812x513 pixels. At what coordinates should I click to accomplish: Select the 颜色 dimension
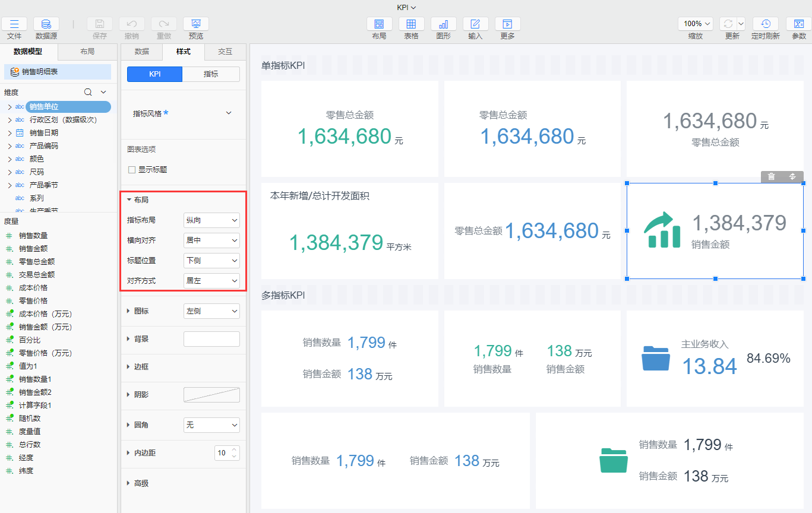point(37,159)
